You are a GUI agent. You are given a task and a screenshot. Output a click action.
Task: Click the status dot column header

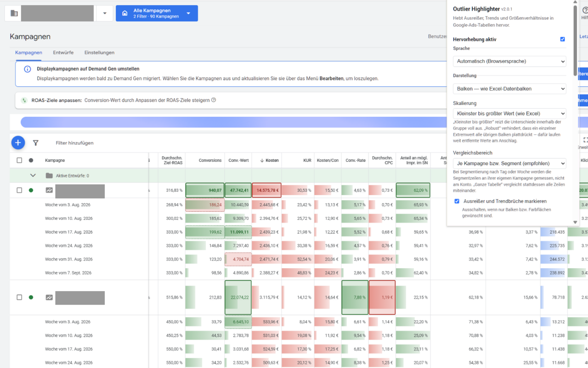(x=31, y=161)
